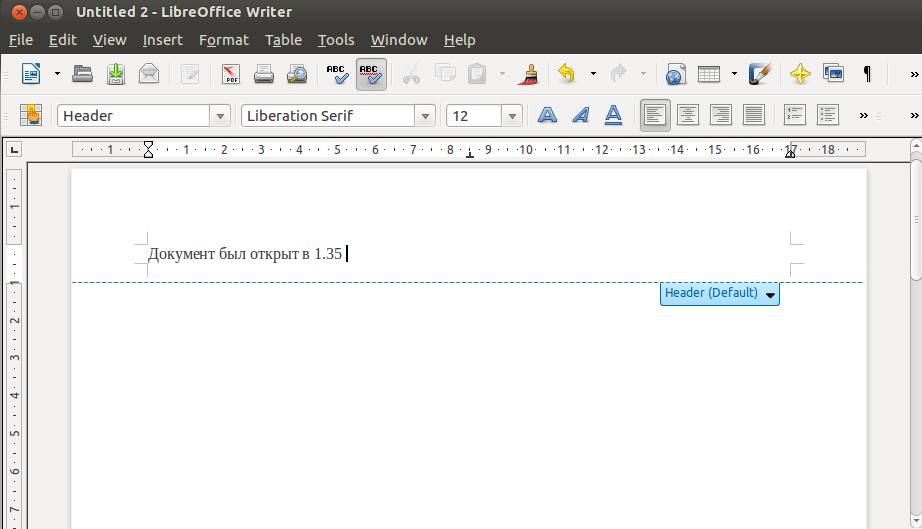
Task: Open the font name dropdown arrow
Action: click(425, 115)
